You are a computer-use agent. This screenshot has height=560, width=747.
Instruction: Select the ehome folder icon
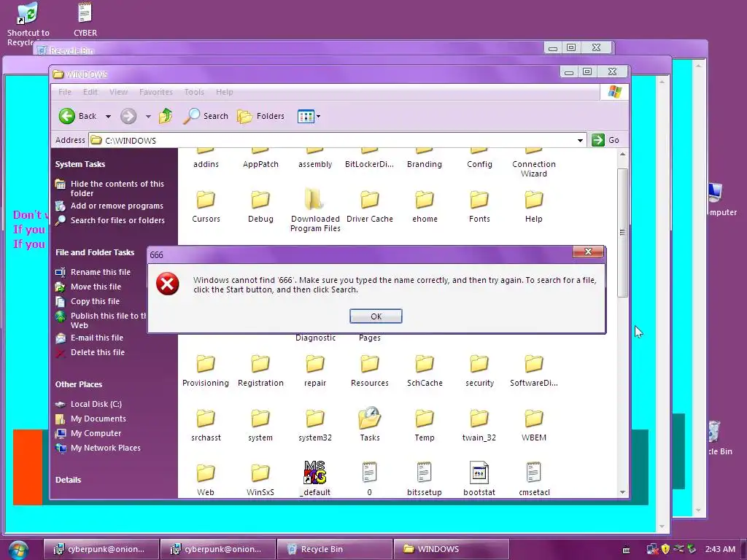point(425,200)
